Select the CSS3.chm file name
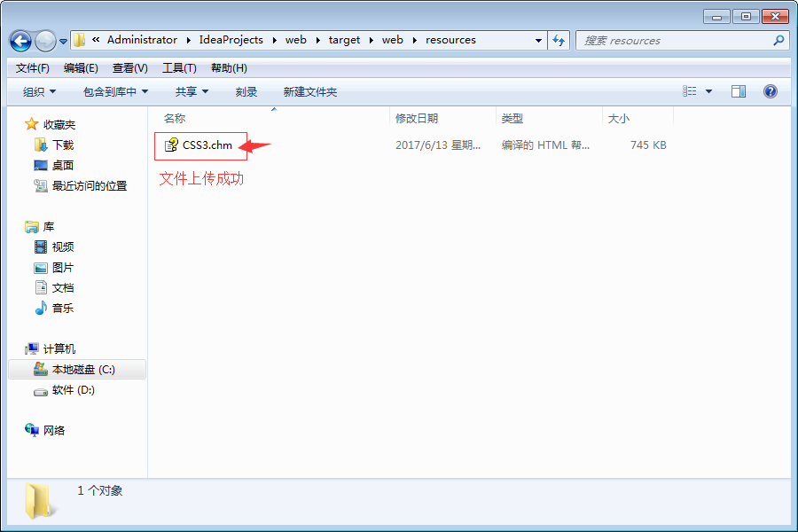The width and height of the screenshot is (798, 532). 207,145
